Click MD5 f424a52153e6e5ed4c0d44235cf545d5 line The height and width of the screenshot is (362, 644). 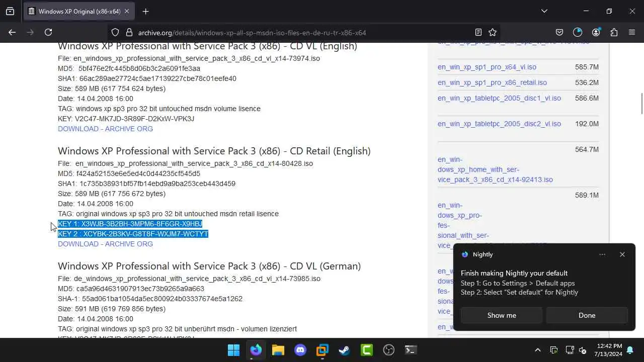[129, 173]
